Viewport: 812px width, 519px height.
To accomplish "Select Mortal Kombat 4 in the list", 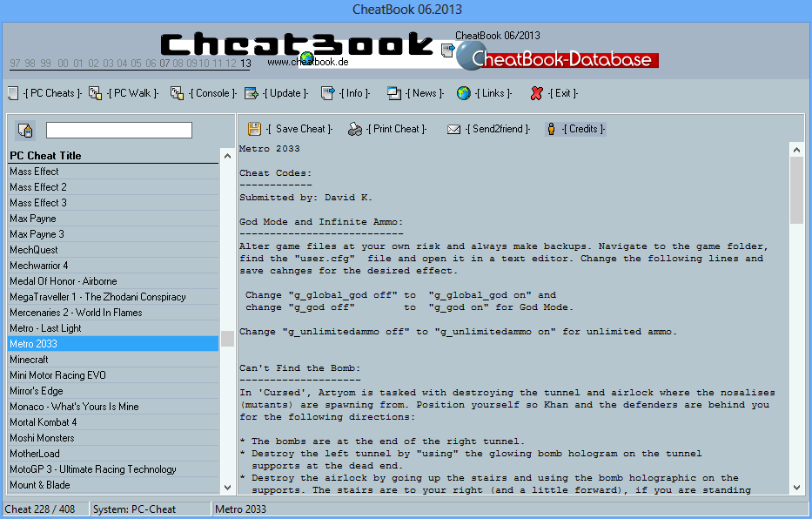I will coord(113,422).
